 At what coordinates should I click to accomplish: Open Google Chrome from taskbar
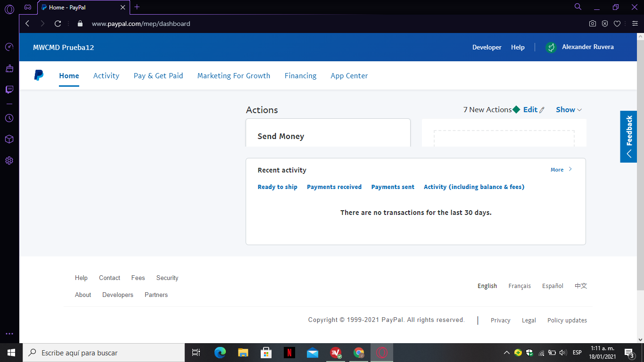point(359,353)
